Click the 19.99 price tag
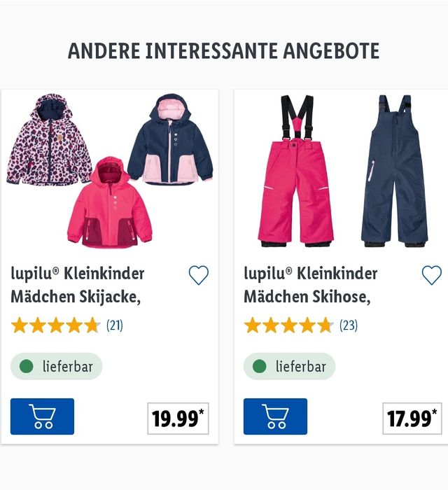The height and width of the screenshot is (490, 448). pos(178,419)
